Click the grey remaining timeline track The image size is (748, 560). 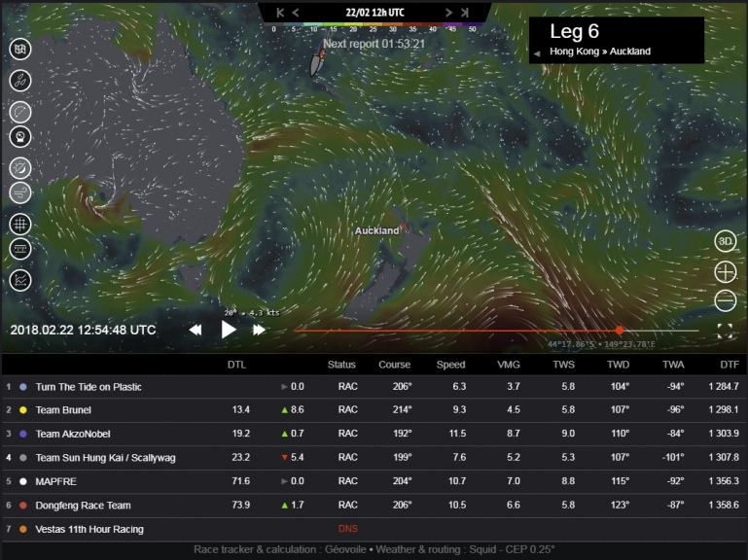pyautogui.click(x=661, y=331)
